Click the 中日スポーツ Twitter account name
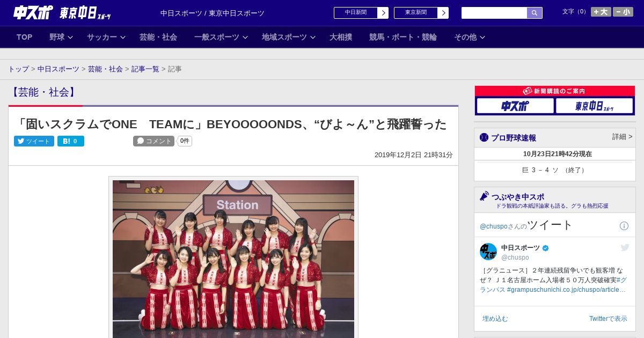The height and width of the screenshot is (338, 644). [521, 248]
